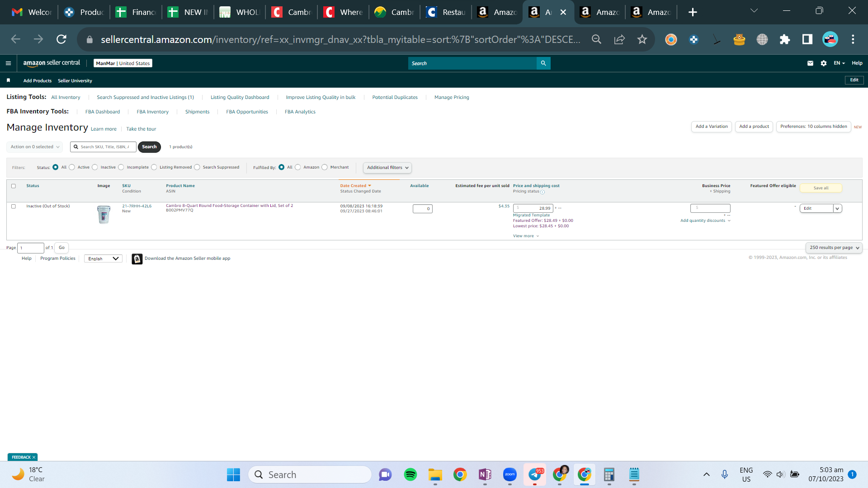Open the Listing Quality Dashboard
Image resolution: width=868 pixels, height=488 pixels.
(240, 97)
